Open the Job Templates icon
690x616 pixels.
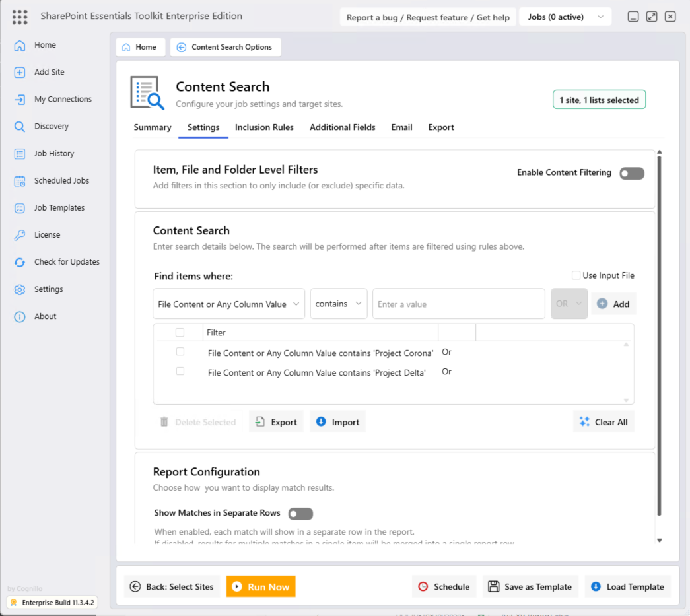(x=20, y=208)
